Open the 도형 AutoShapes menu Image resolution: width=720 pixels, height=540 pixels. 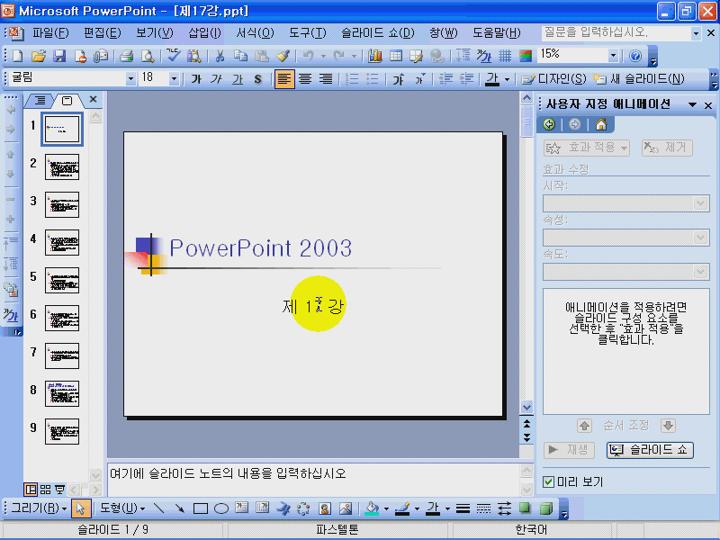(122, 508)
